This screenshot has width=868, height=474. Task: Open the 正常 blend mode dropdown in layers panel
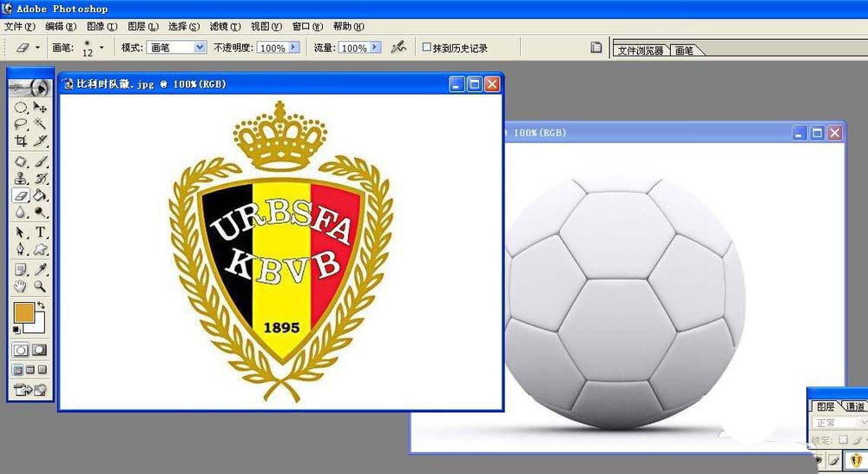839,423
